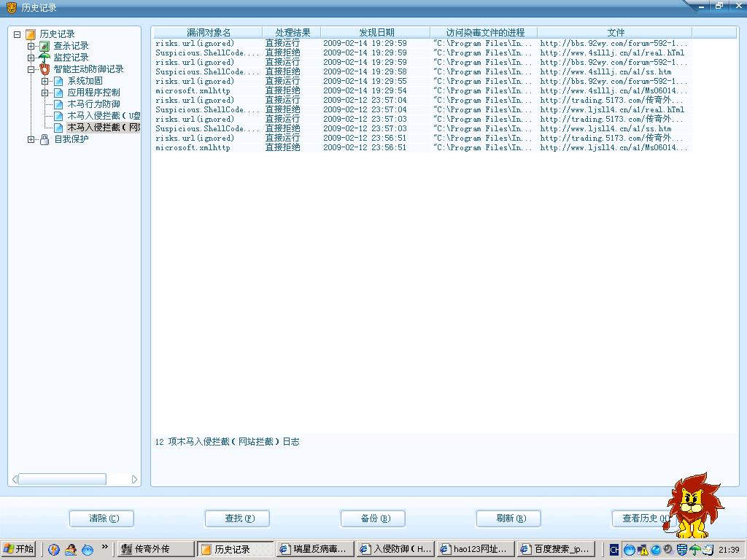Image resolution: width=747 pixels, height=560 pixels.
Task: Click the file http://www.ljsll4.cn/a1/Ms06014...
Action: [x=614, y=148]
